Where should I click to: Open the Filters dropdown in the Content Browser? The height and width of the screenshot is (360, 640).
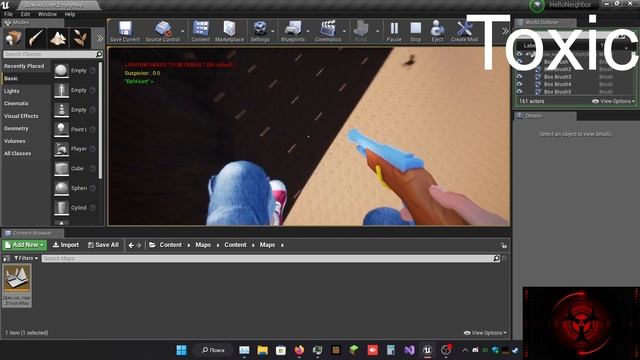tap(26, 258)
